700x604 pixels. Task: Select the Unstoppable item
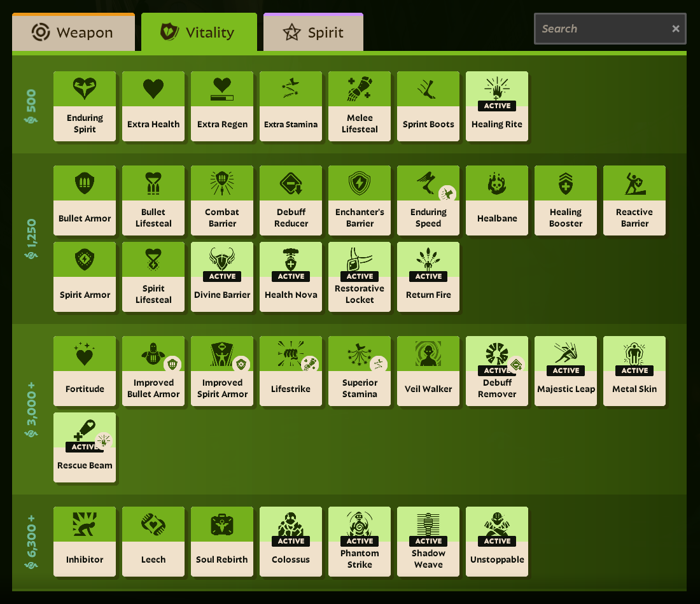[x=497, y=541]
